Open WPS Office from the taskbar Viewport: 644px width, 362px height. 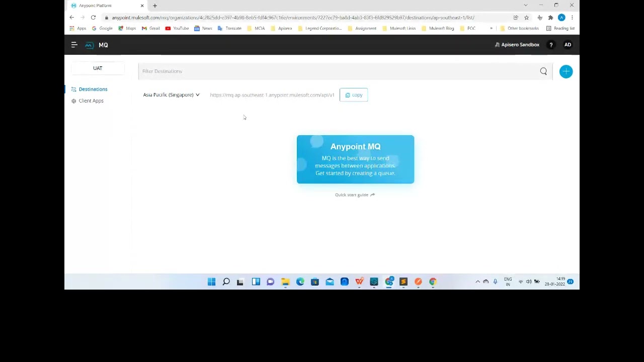359,282
